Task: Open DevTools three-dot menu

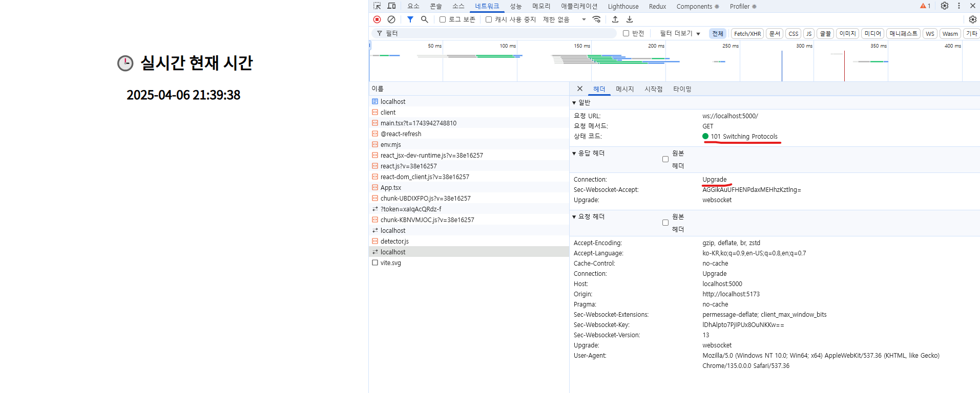Action: pos(959,6)
